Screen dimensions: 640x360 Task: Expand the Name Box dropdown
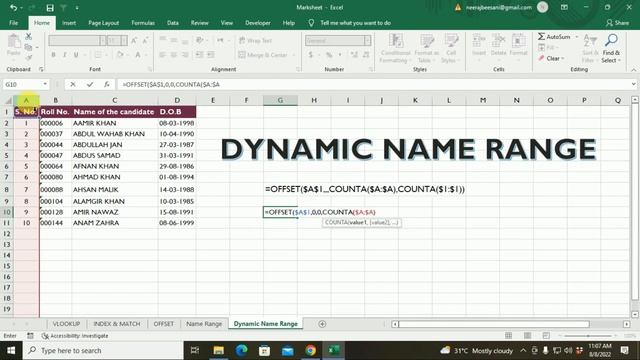pyautogui.click(x=45, y=84)
